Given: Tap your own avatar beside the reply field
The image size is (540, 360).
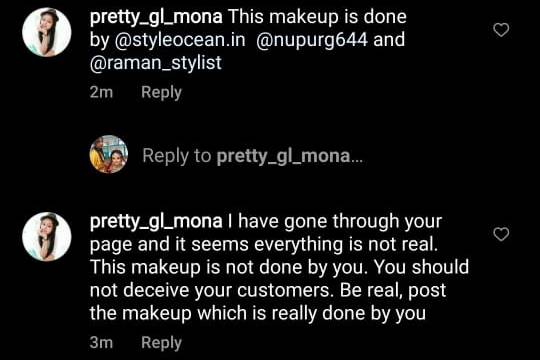Looking at the screenshot, I should [109, 154].
